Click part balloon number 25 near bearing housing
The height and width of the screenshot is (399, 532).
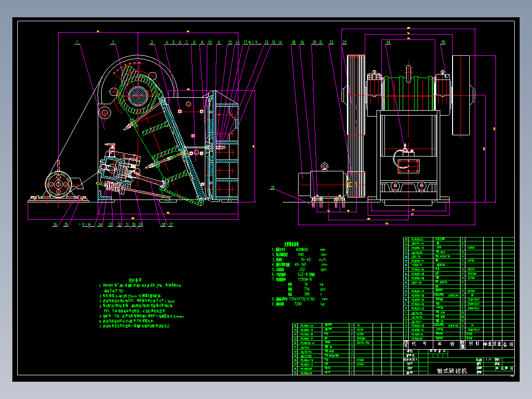(443, 42)
